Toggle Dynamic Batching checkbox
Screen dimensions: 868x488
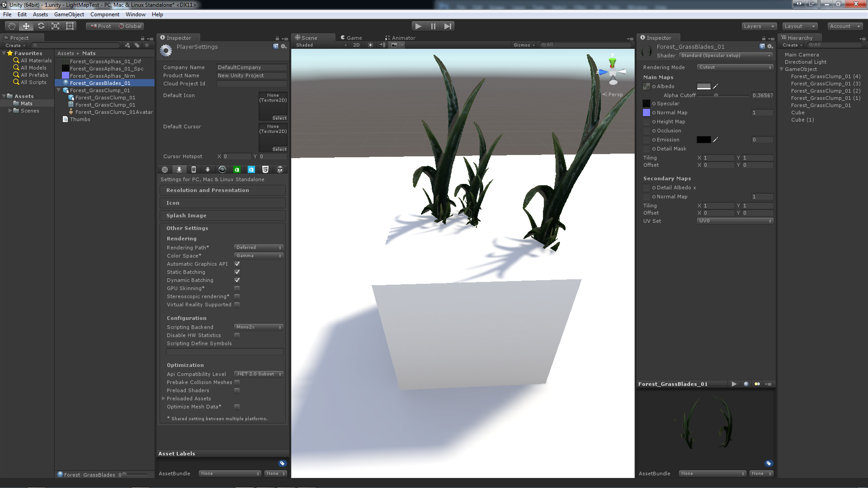pos(237,280)
